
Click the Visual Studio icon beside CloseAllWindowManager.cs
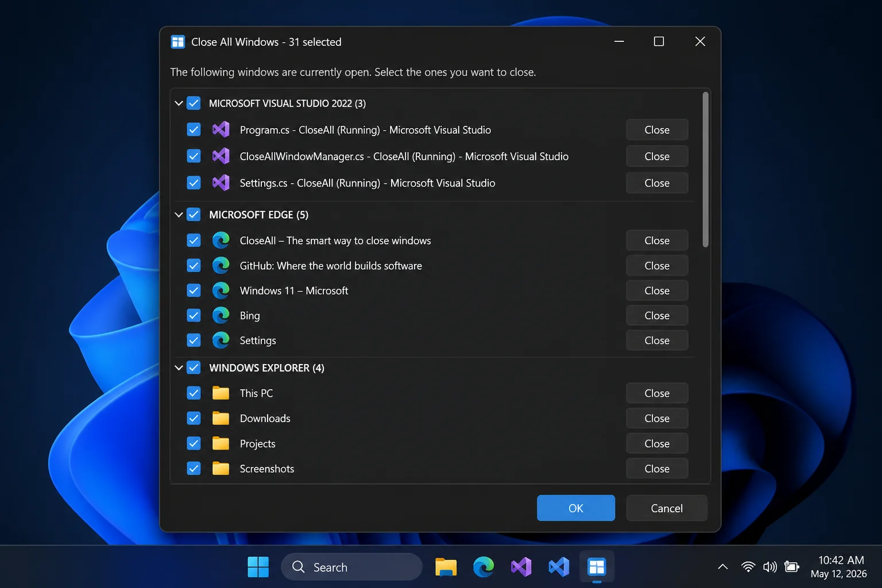[221, 156]
